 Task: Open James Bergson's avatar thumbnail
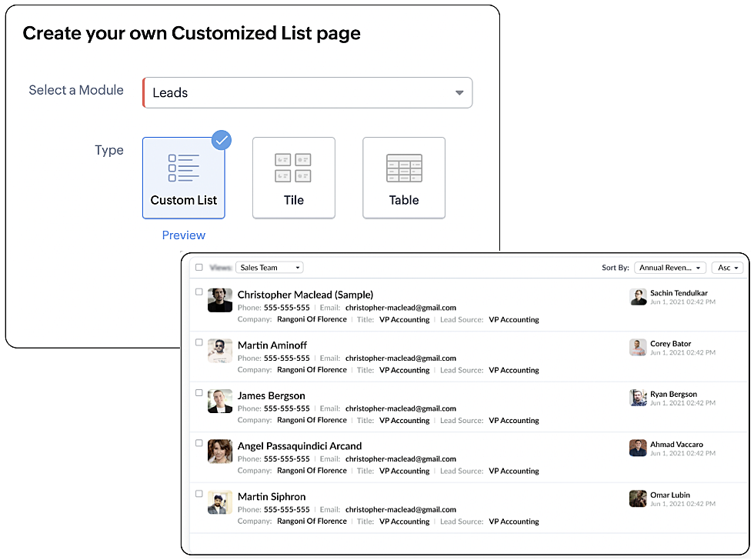220,401
